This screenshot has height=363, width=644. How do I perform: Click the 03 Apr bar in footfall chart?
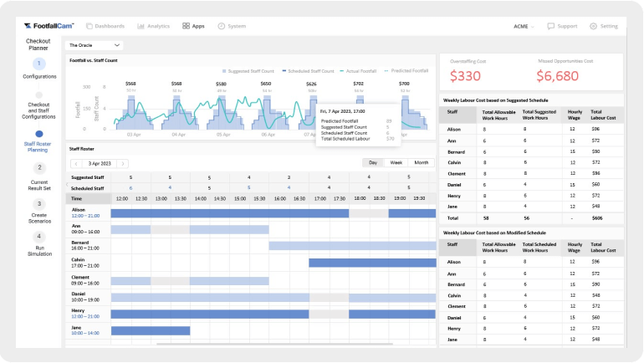pyautogui.click(x=131, y=113)
